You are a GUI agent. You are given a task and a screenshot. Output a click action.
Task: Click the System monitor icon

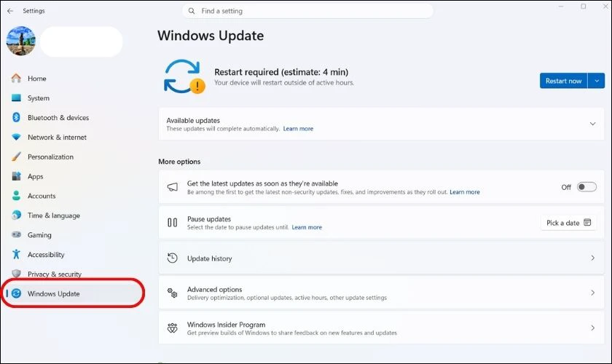16,98
